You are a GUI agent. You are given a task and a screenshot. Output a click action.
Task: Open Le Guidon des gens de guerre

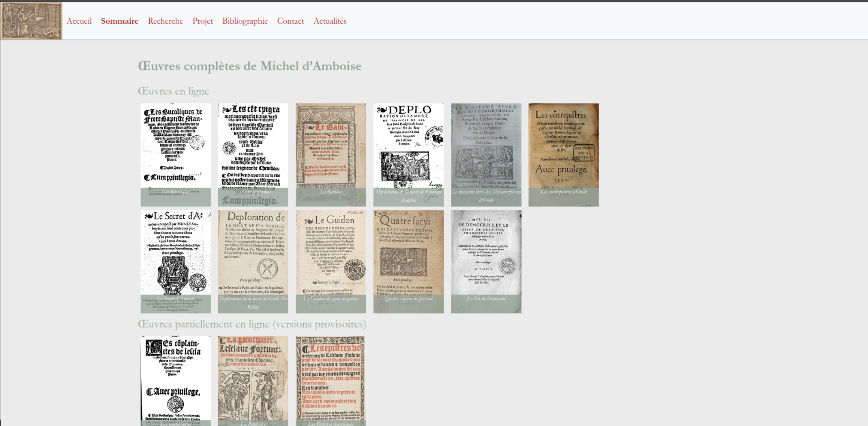[x=331, y=262]
